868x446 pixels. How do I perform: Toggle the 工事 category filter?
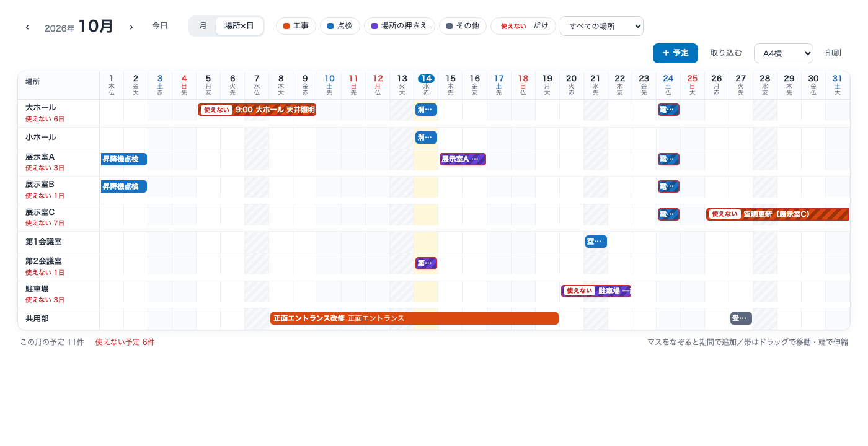coord(296,26)
